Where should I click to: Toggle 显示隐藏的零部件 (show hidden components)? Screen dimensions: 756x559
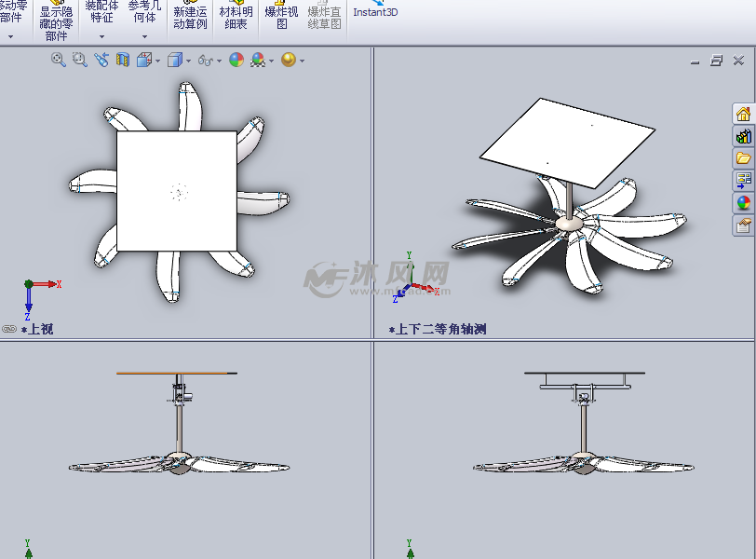point(56,22)
